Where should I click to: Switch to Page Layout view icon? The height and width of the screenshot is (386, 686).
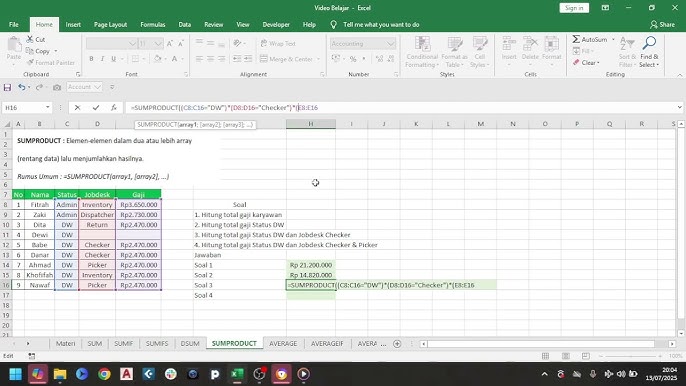point(566,356)
